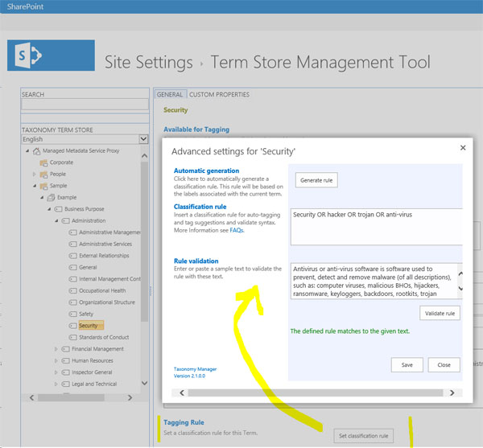This screenshot has height=448, width=483.
Task: Expand the Legal and Technical node
Action: [56, 384]
